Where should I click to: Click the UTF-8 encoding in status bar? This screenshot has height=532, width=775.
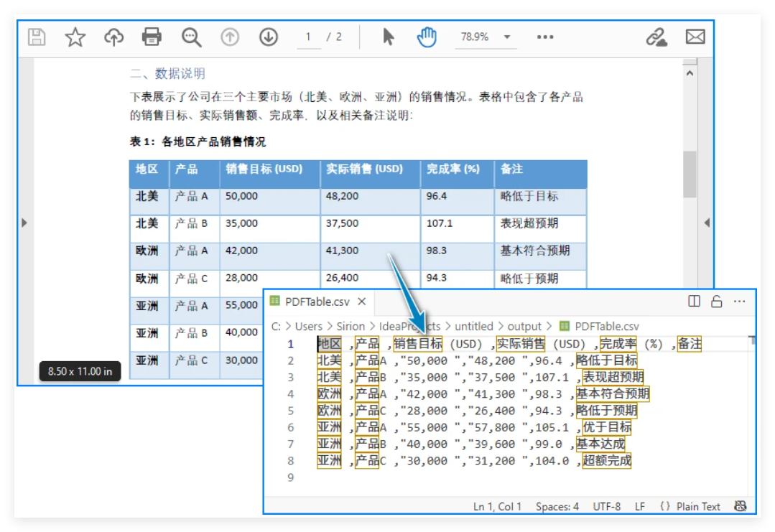pyautogui.click(x=607, y=506)
